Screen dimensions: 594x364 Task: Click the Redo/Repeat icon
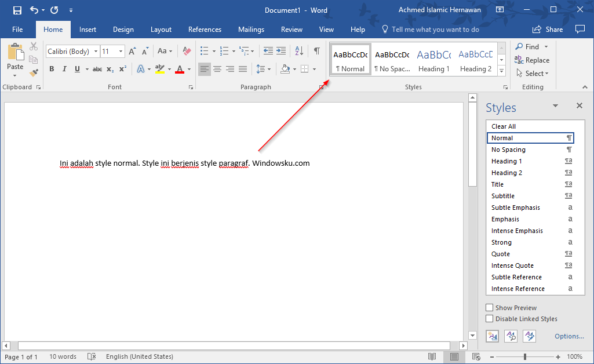click(x=54, y=10)
